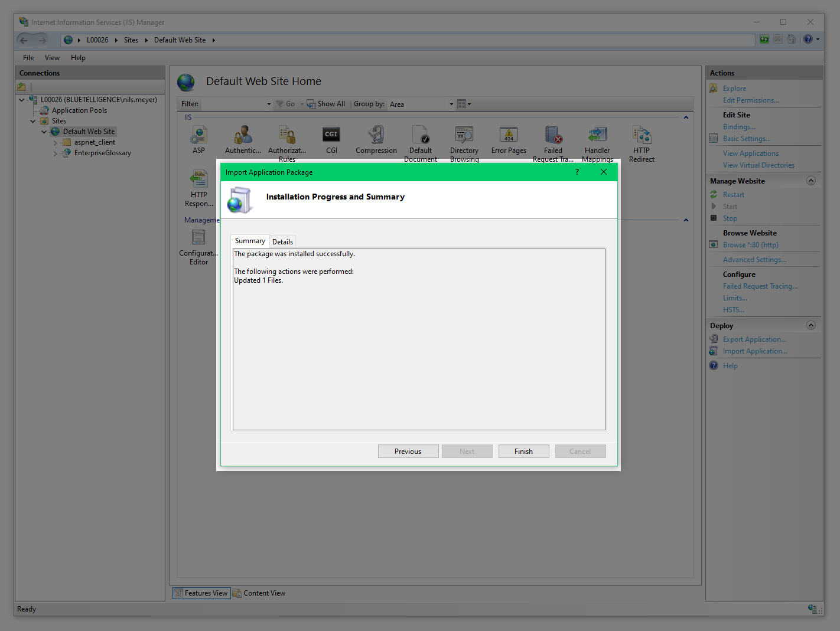
Task: Open the Handler Mappings icon
Action: pos(597,135)
